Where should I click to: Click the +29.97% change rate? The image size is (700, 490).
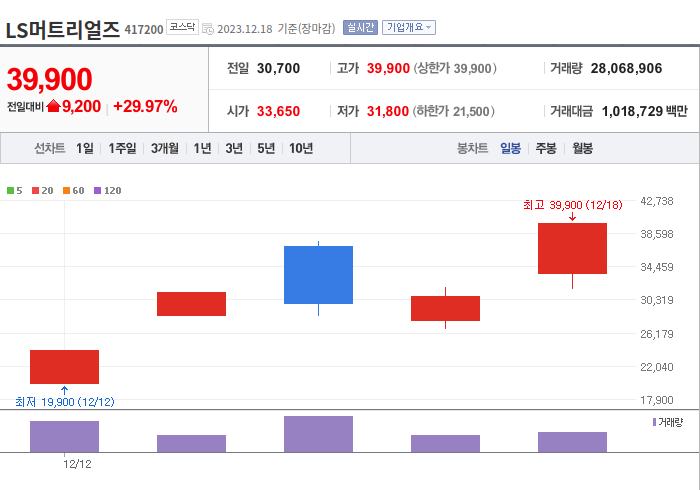(145, 106)
